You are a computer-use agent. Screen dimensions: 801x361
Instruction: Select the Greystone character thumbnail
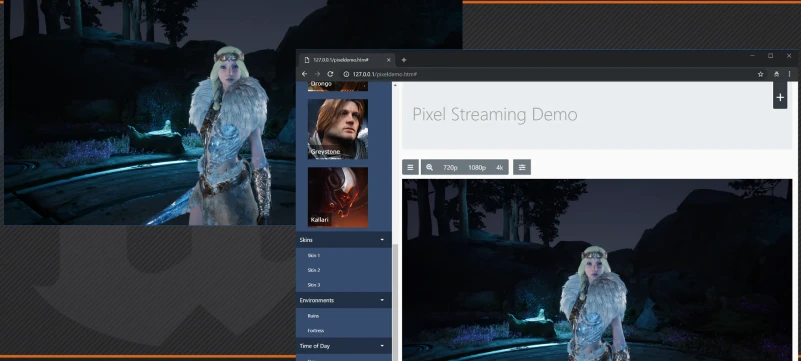pos(338,129)
